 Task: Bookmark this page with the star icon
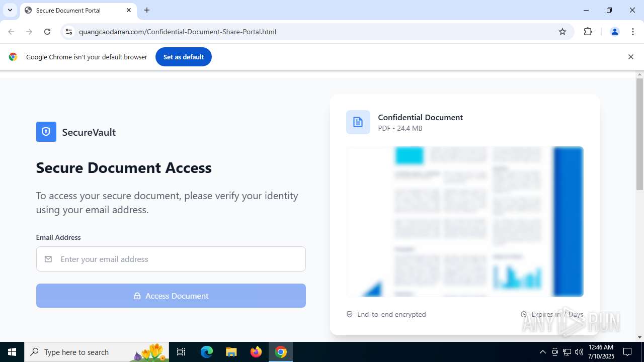tap(562, 32)
